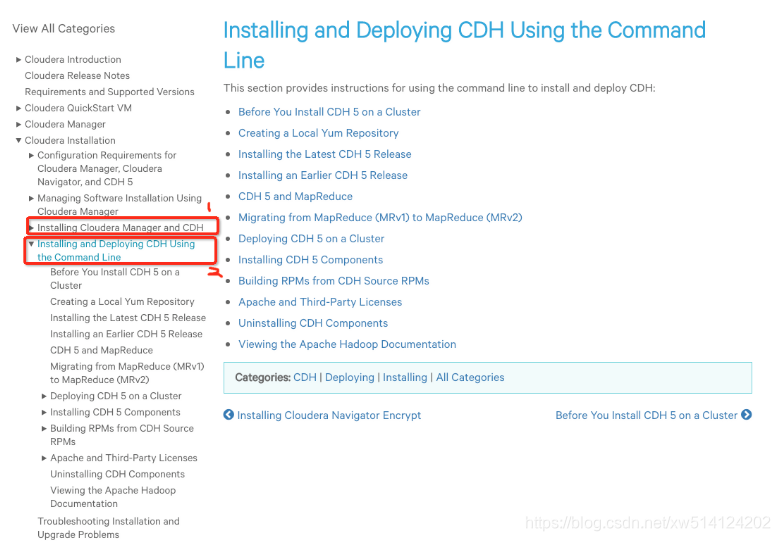Open View All Categories
780x541 pixels.
pos(64,28)
